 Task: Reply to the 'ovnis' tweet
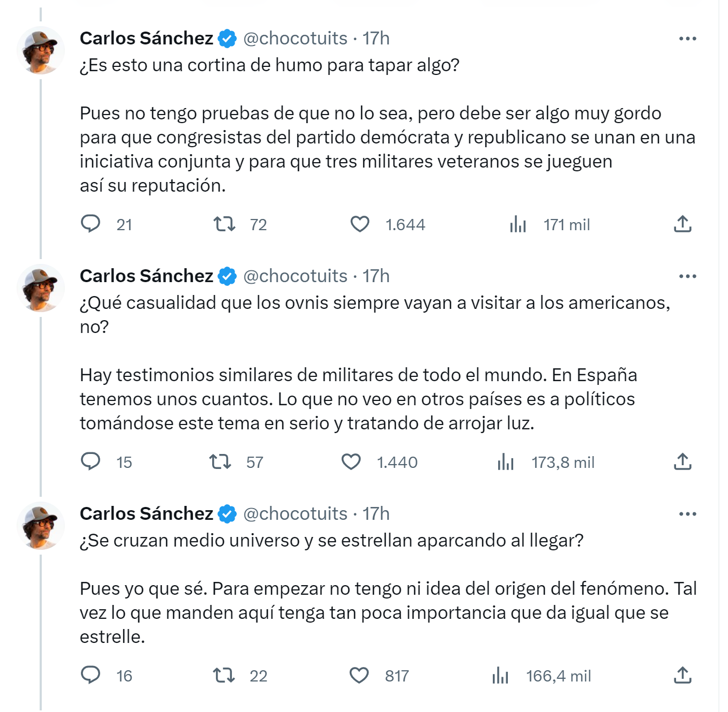[x=91, y=461]
